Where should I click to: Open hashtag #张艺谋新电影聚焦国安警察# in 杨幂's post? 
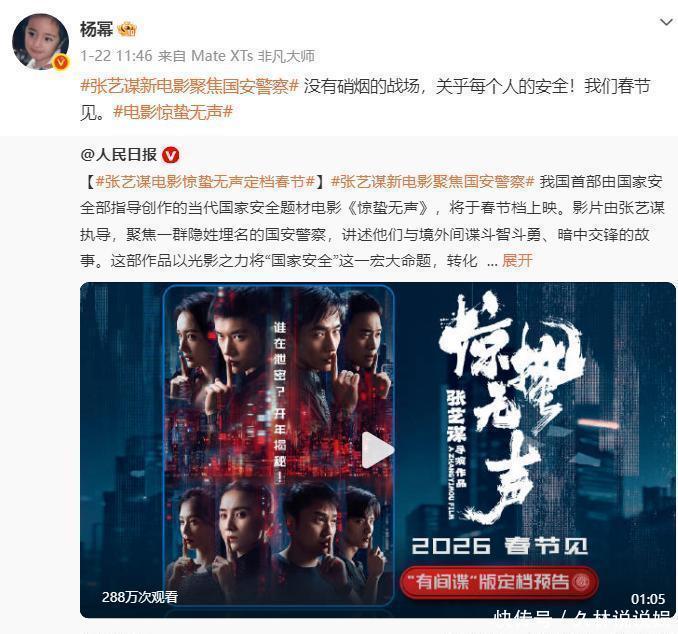189,86
